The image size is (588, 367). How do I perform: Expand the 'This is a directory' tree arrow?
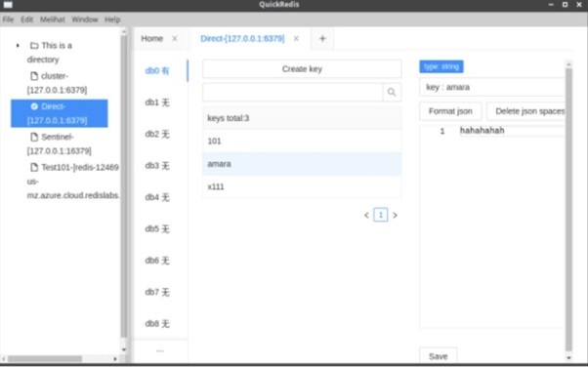(18, 45)
